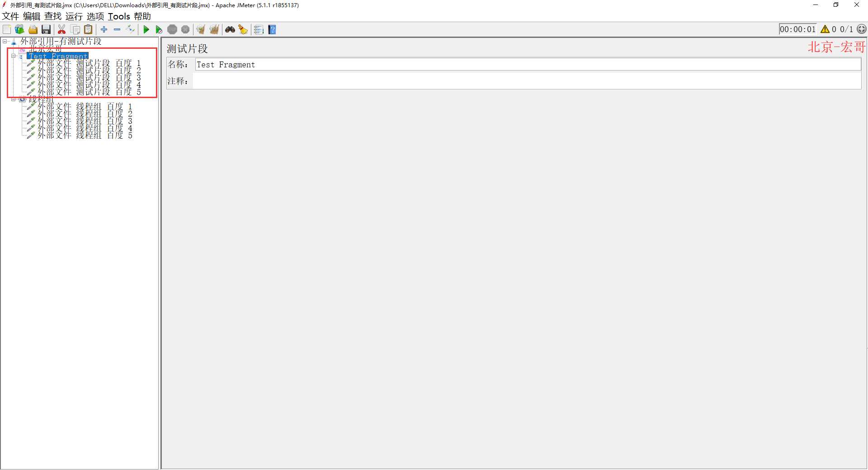Restore down the JMeter window
This screenshot has width=868, height=470.
[x=836, y=5]
